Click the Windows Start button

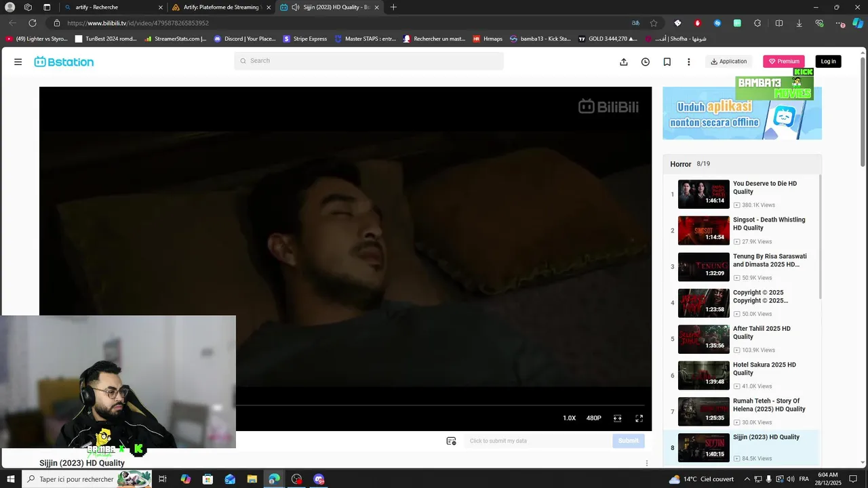11,479
